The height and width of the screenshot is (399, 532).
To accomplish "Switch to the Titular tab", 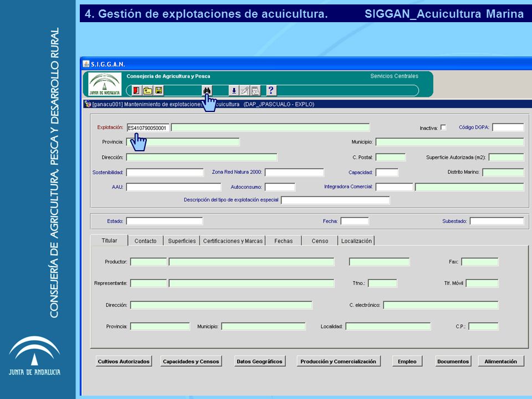I will [x=109, y=241].
